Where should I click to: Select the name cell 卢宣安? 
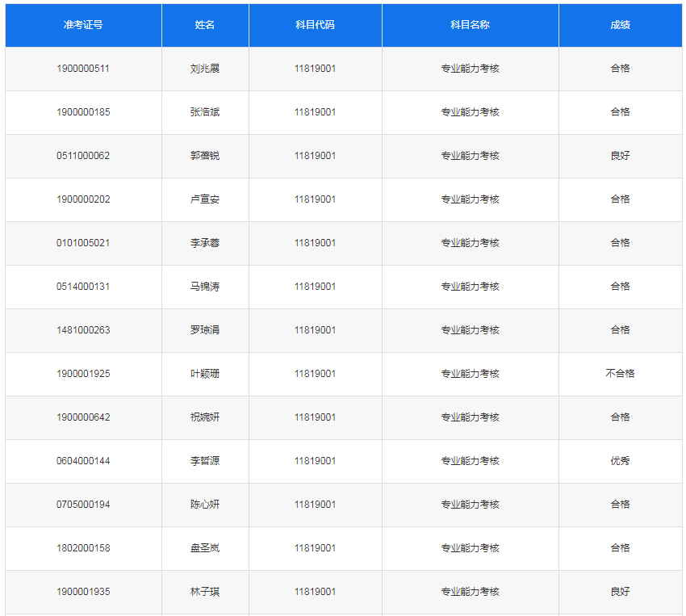click(x=205, y=199)
